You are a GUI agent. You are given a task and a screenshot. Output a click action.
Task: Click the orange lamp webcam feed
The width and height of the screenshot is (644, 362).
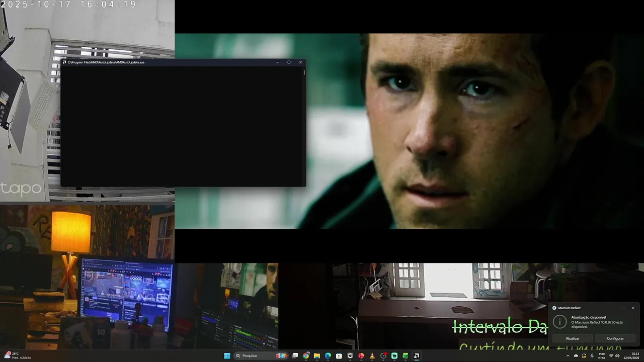(x=87, y=277)
